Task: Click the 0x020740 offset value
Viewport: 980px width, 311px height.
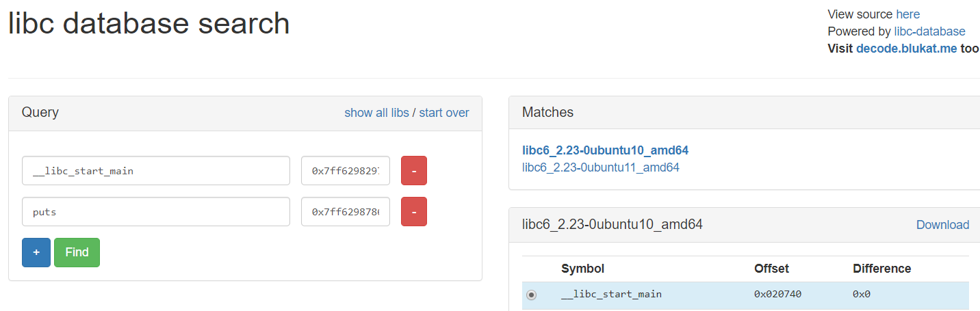Action: [x=777, y=295]
